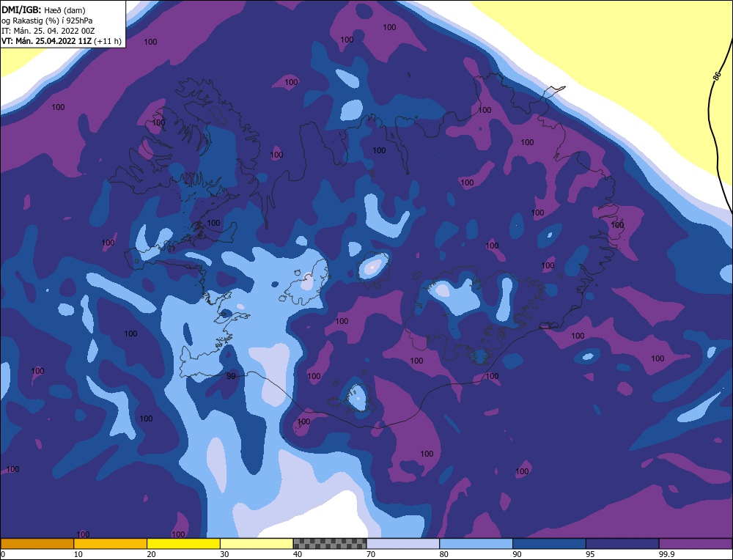Screen dimensions: 733x560
Task: Click the legend scale value '95'
Action: [590, 554]
